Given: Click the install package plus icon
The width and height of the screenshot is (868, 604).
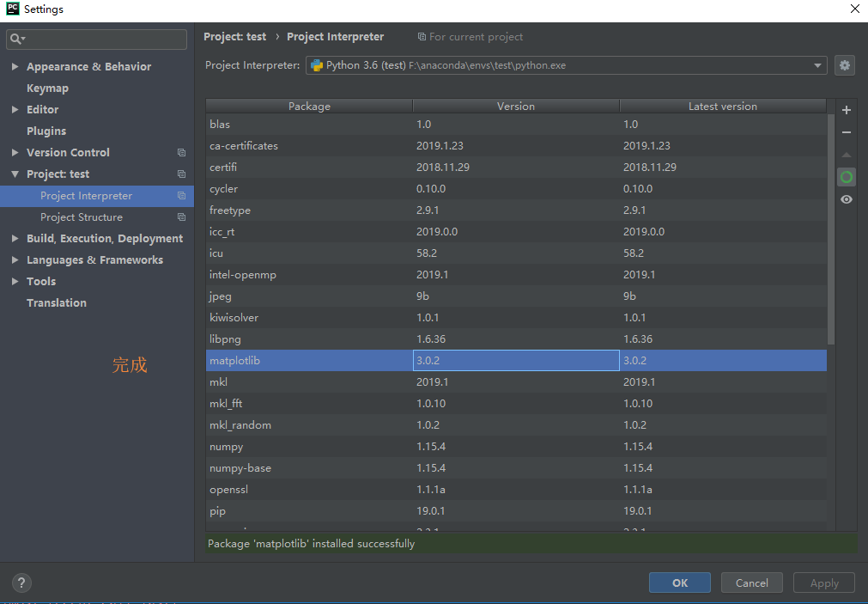Looking at the screenshot, I should pyautogui.click(x=846, y=110).
